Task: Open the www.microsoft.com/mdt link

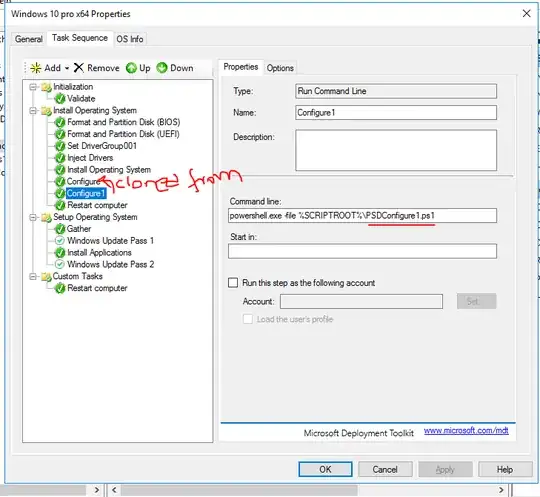Action: [466, 431]
